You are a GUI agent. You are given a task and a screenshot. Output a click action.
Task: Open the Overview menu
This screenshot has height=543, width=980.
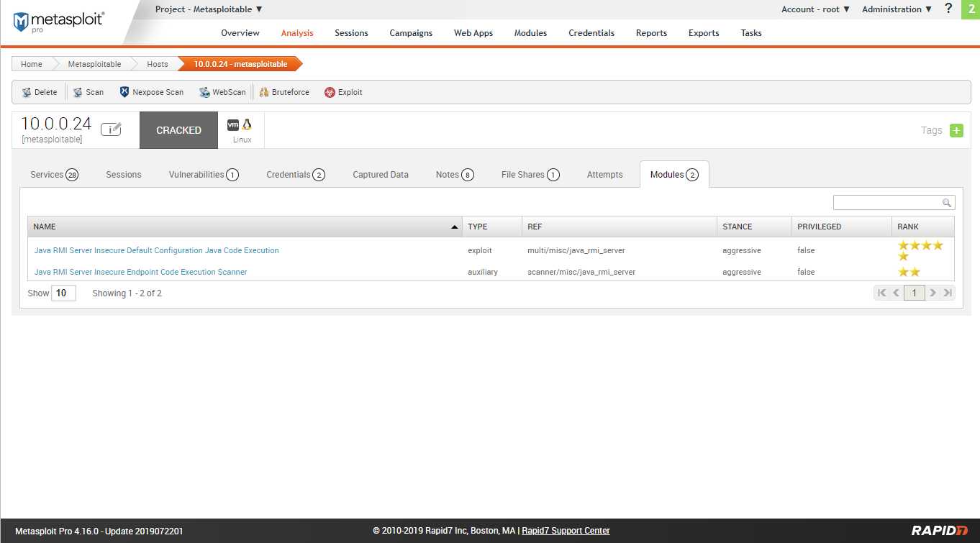click(240, 33)
